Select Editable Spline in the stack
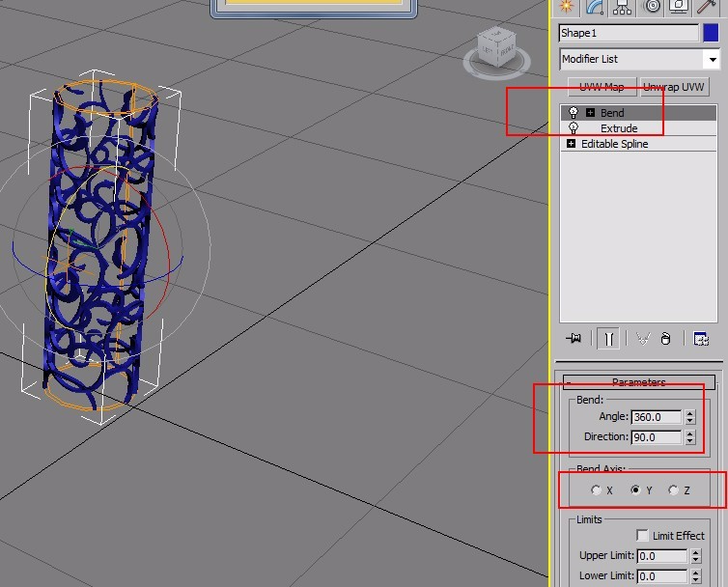728x587 pixels. (x=639, y=144)
